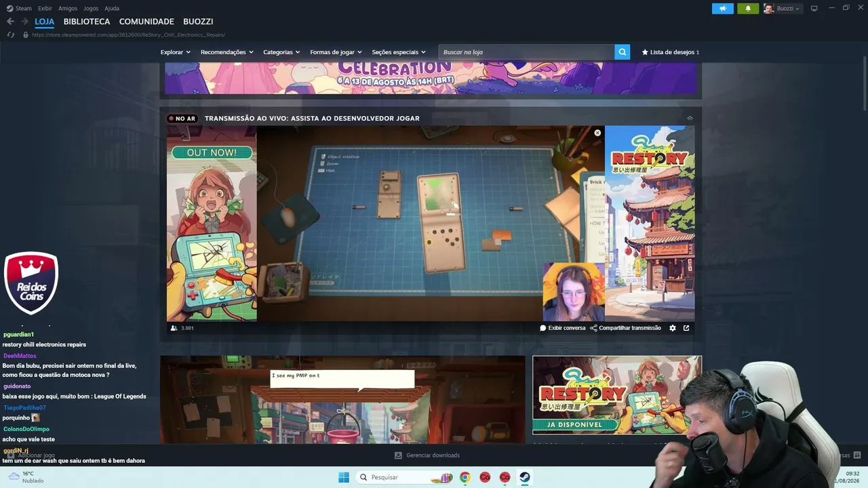Open the Ajuda menu
Screen dimensions: 868x488
coord(112,8)
